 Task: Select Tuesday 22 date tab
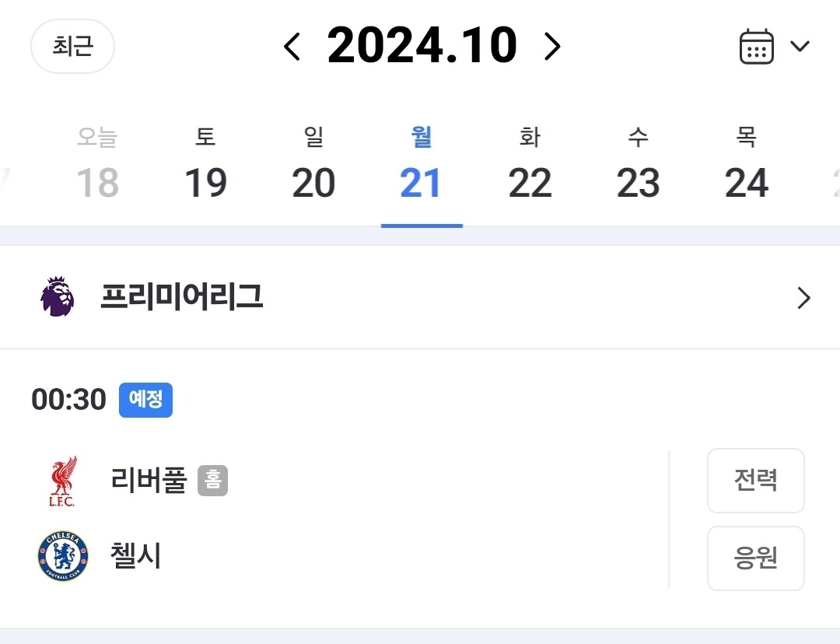(x=530, y=166)
